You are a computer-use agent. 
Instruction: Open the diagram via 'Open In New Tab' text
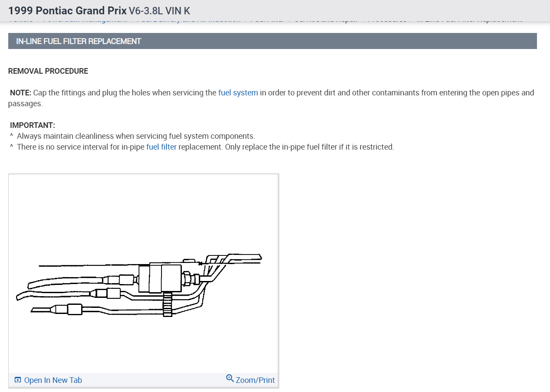click(x=53, y=380)
